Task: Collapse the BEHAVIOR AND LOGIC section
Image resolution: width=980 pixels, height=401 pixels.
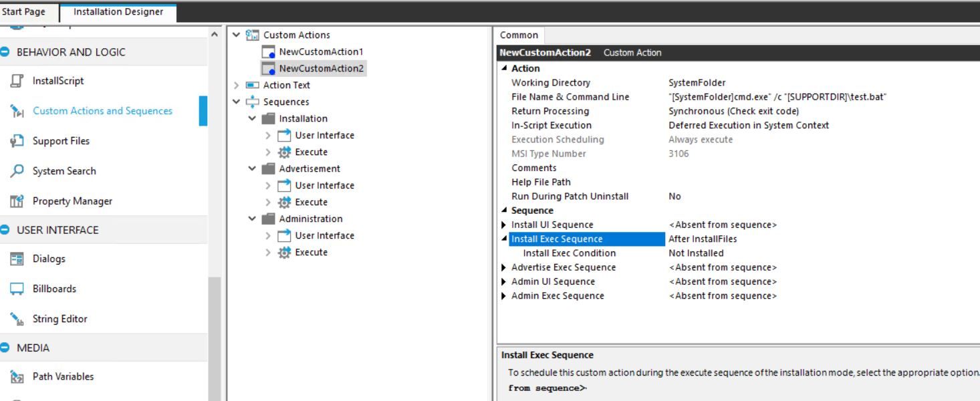Action: [5, 52]
